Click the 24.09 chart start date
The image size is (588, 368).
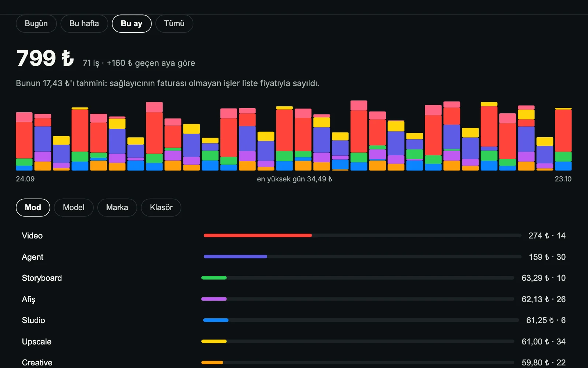(25, 179)
